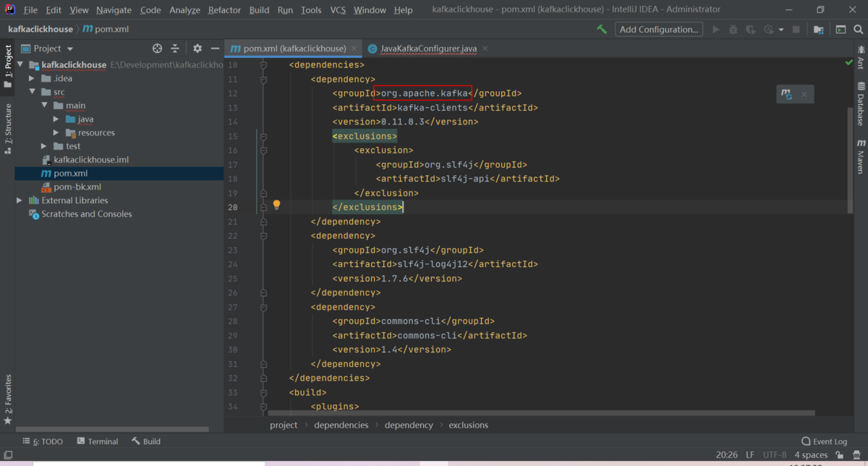868x466 pixels.
Task: Expand the resources folder
Action: 56,132
